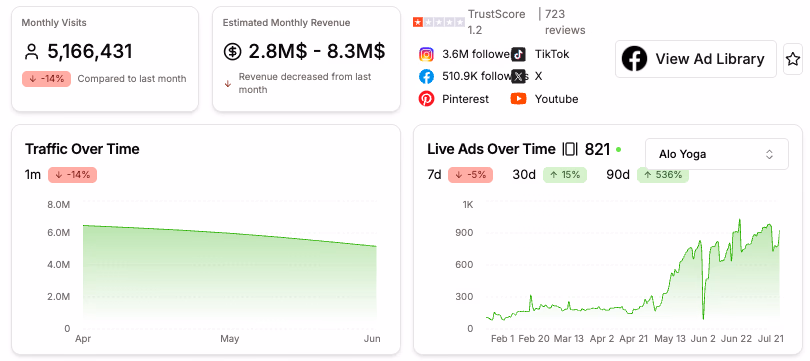
Task: Click the Jun 22 label on ads chart
Action: coord(737,339)
